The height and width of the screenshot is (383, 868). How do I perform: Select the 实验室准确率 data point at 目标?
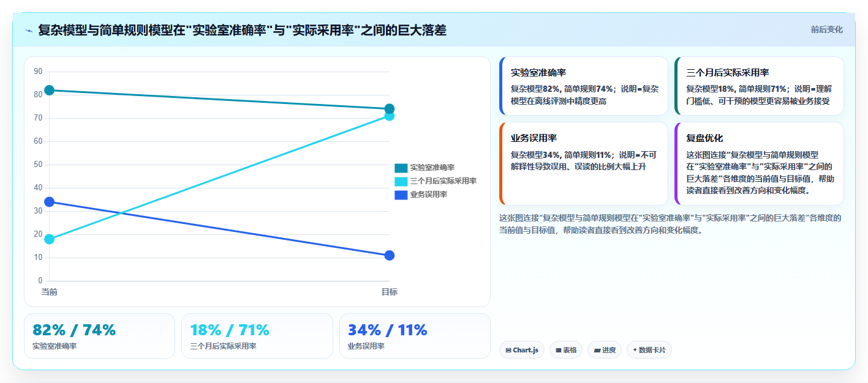[x=390, y=109]
